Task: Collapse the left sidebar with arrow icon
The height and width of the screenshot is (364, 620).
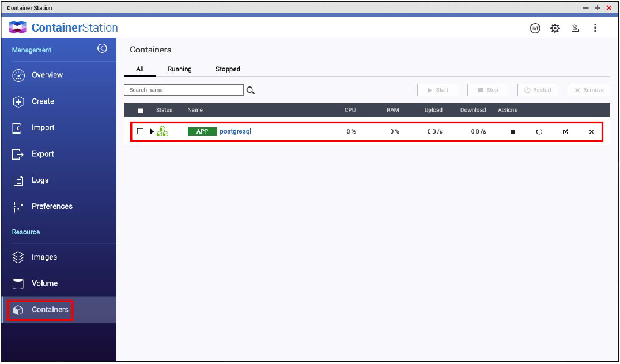Action: (102, 49)
